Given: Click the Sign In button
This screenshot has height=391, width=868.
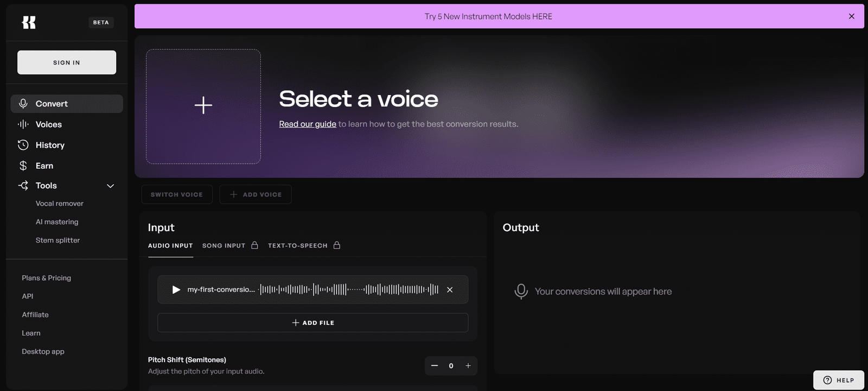Looking at the screenshot, I should point(67,62).
